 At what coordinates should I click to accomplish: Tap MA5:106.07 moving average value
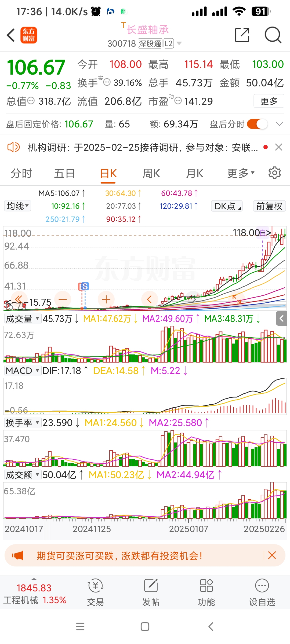pyautogui.click(x=62, y=193)
